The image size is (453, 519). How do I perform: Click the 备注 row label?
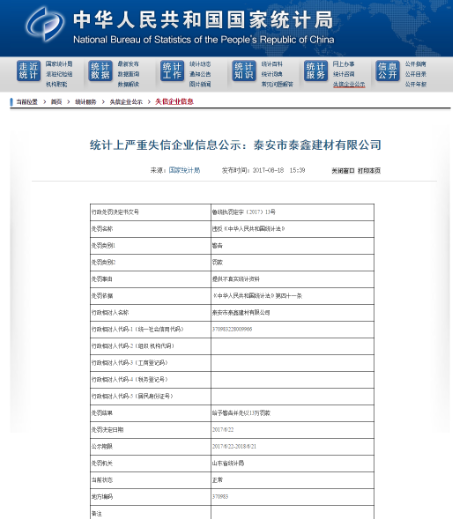(97, 514)
